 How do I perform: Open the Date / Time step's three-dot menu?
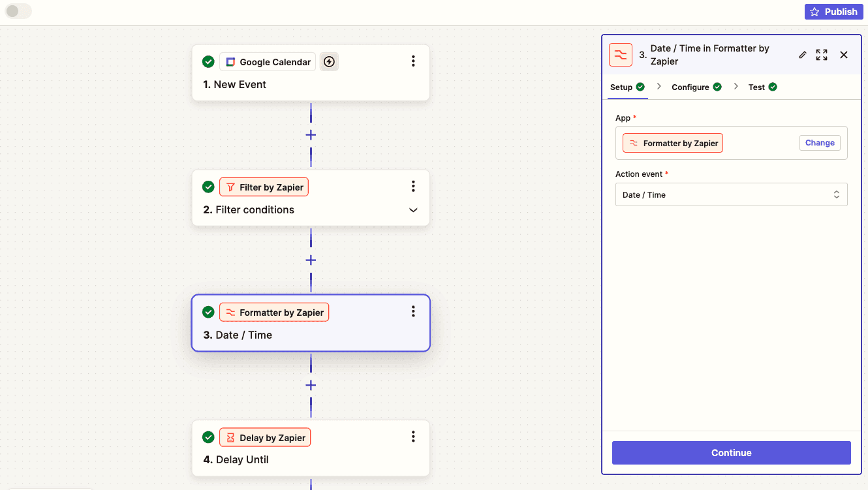[x=413, y=312]
